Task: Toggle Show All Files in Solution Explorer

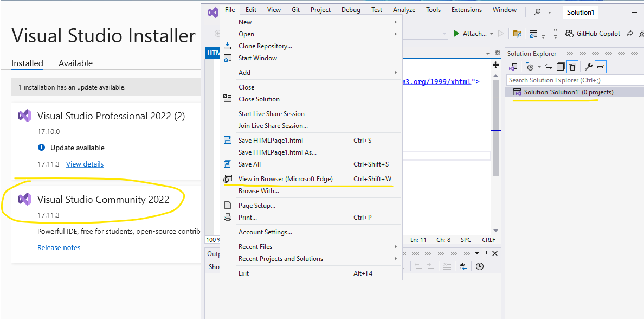Action: click(x=573, y=67)
